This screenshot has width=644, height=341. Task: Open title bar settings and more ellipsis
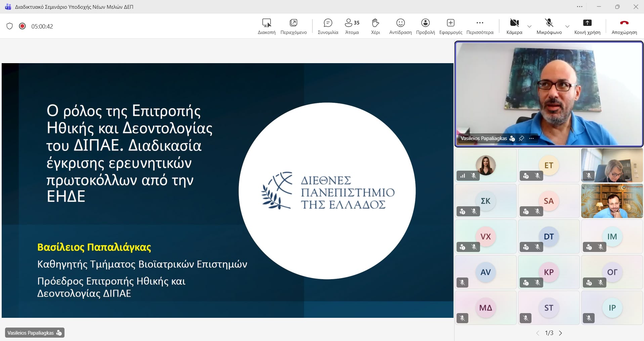coord(579,7)
